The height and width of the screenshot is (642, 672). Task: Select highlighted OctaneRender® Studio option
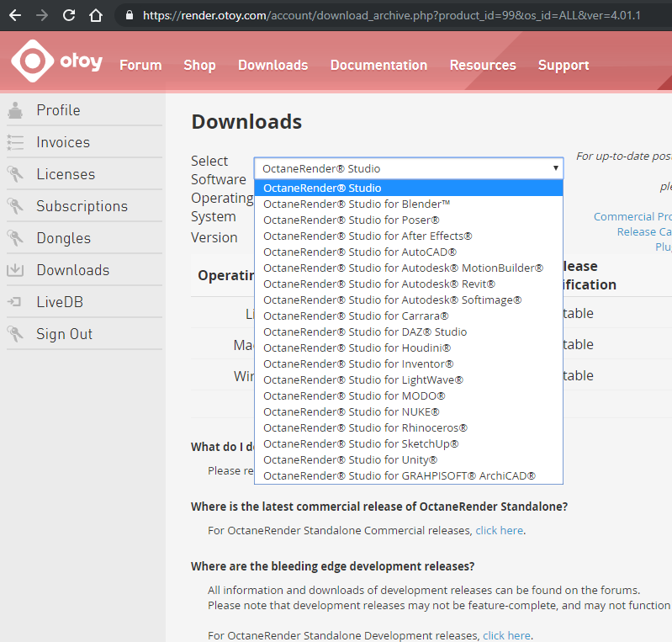coord(409,188)
